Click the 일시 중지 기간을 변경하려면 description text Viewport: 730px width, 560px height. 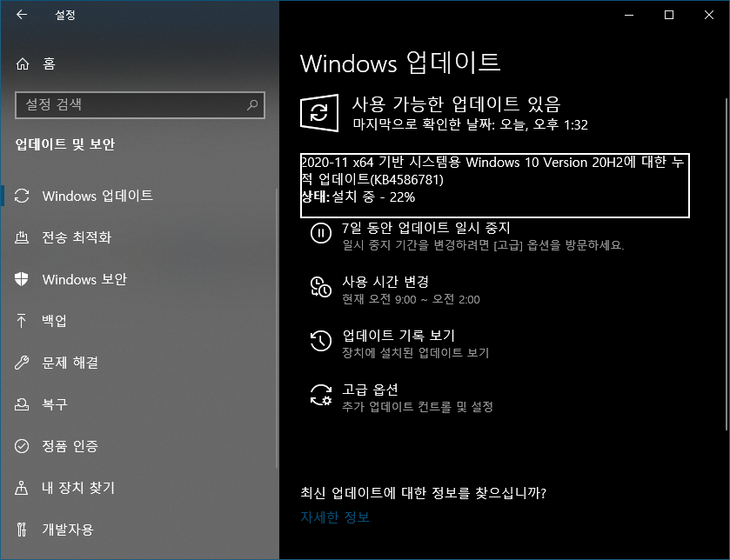[x=483, y=245]
